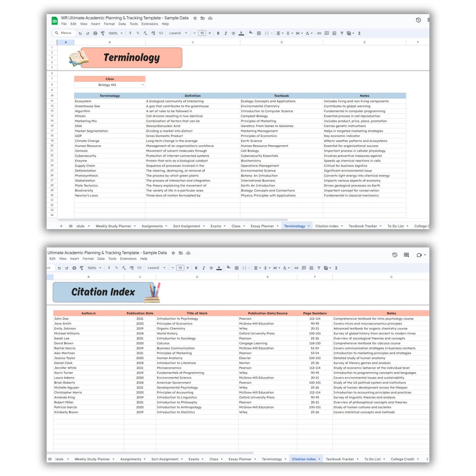Screen dimensions: 476x476
Task: Open the Biology 401 class dropdown
Action: tap(143, 85)
